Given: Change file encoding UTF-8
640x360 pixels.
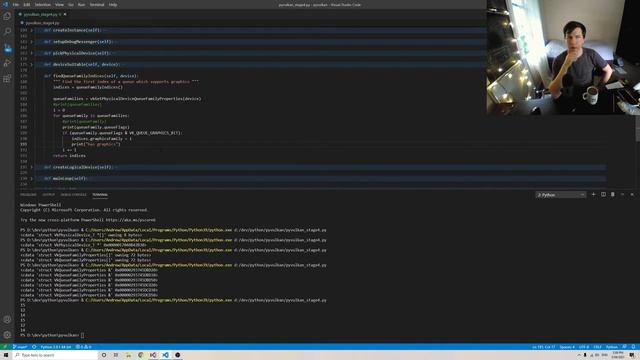Looking at the screenshot, I should pos(584,347).
